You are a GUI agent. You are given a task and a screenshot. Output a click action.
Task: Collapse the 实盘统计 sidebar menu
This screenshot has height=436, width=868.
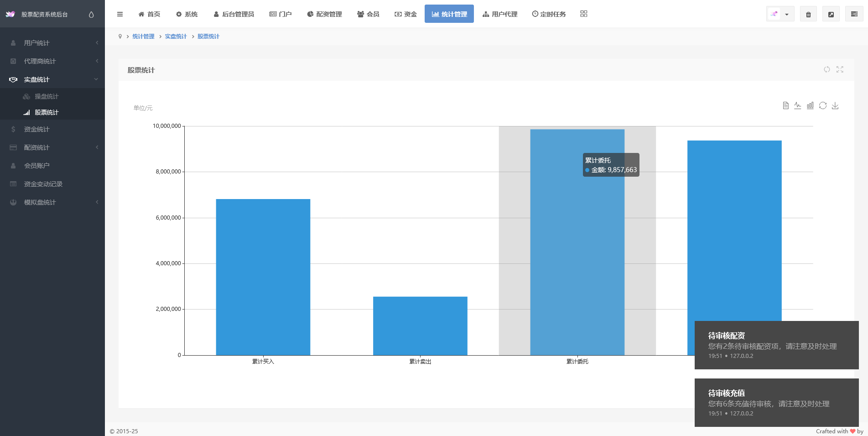[52, 79]
